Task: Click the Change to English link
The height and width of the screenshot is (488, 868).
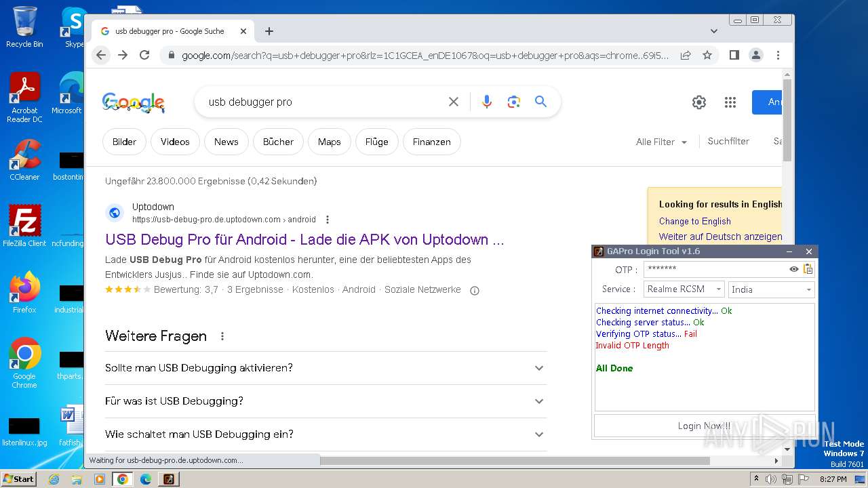Action: [694, 221]
